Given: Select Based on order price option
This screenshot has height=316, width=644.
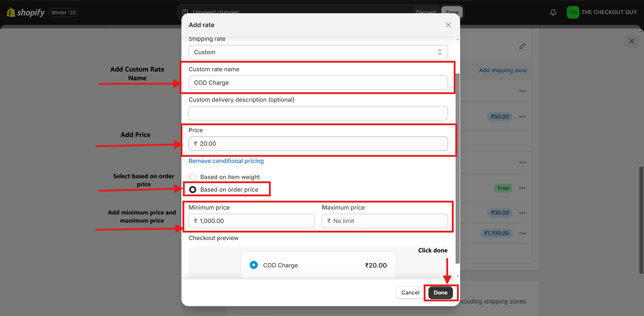Looking at the screenshot, I should [192, 190].
